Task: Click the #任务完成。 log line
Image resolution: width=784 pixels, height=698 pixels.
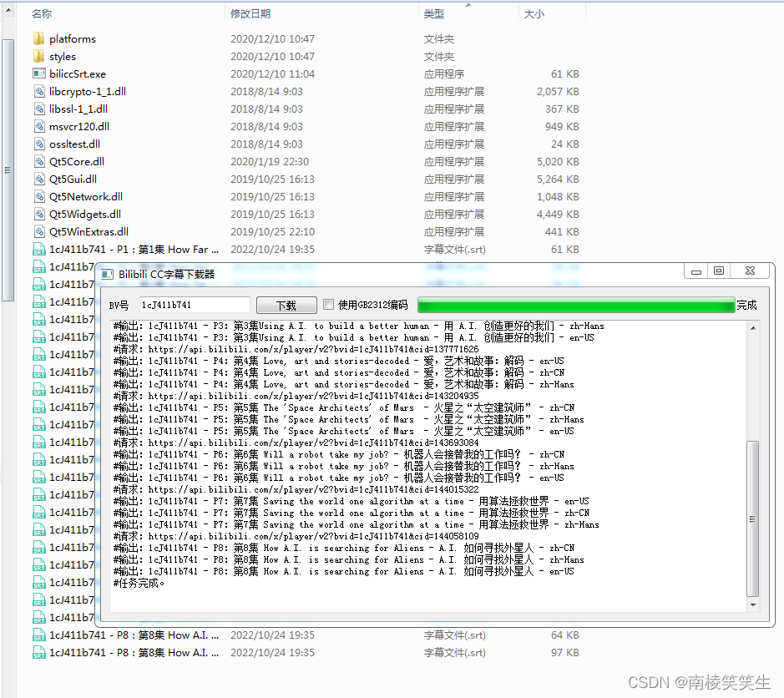Action: click(x=139, y=583)
